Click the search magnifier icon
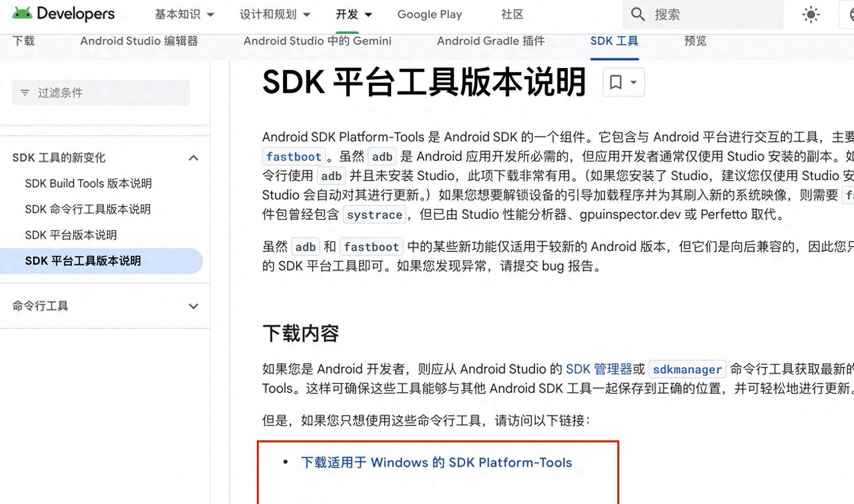 638,14
